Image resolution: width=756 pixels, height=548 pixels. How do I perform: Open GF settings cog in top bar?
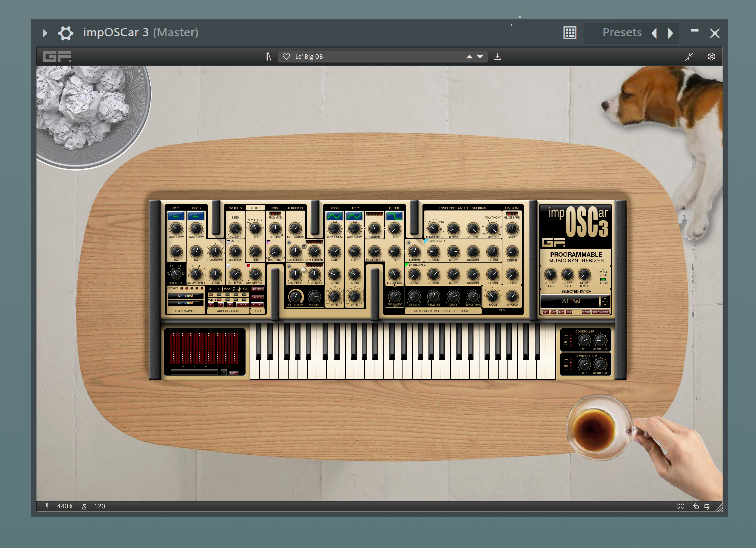711,57
